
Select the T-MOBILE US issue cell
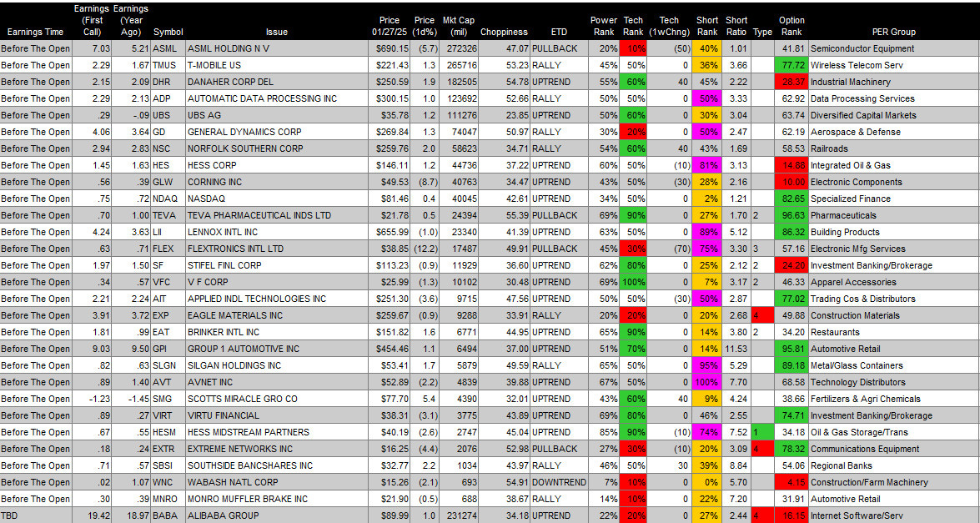click(277, 65)
